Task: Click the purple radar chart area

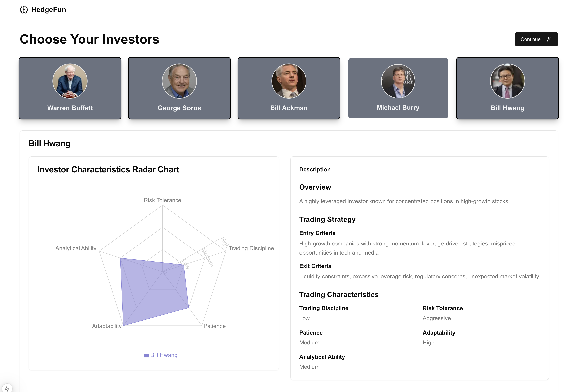Action: coord(155,289)
